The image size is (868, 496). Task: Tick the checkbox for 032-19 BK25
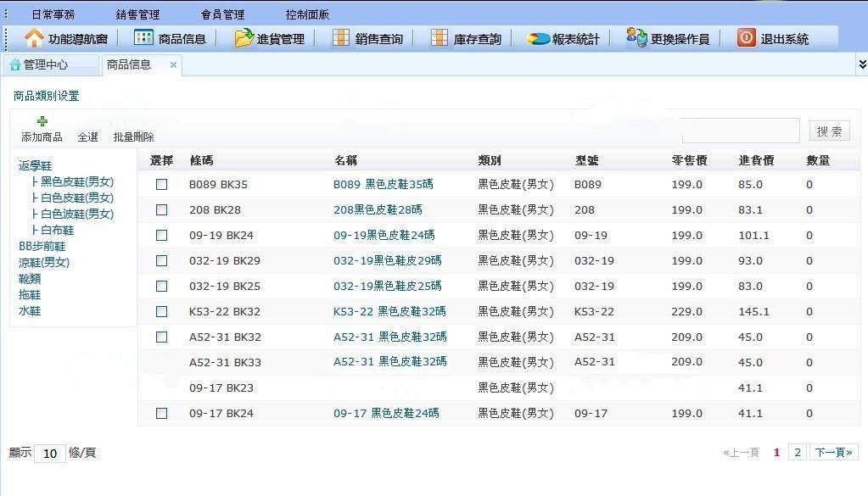click(x=162, y=286)
